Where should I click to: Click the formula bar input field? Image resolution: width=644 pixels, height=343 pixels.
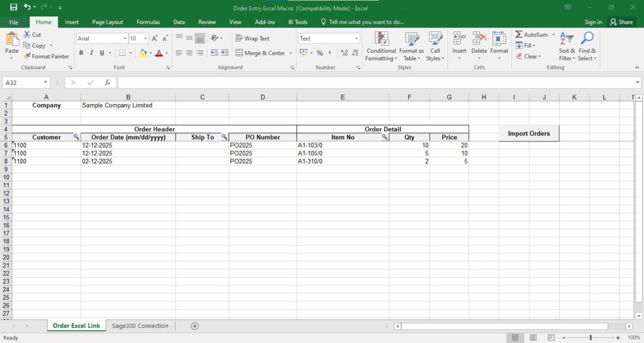(377, 82)
